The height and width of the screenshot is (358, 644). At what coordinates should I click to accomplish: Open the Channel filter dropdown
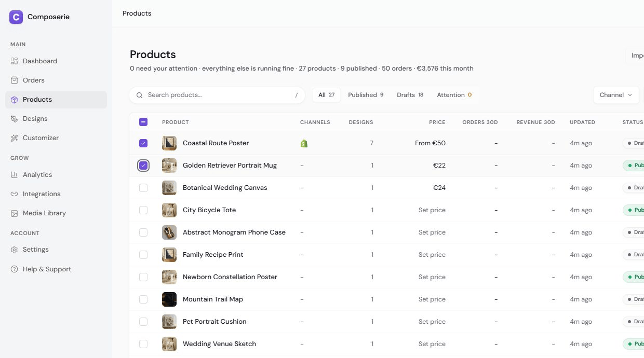pyautogui.click(x=616, y=95)
